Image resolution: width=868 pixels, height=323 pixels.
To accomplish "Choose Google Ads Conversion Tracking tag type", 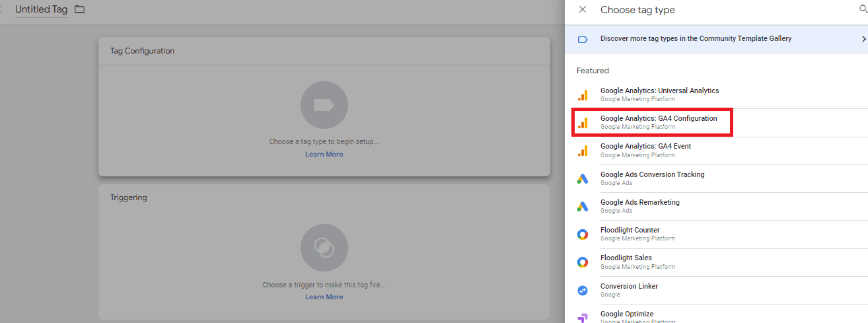I will pyautogui.click(x=717, y=178).
